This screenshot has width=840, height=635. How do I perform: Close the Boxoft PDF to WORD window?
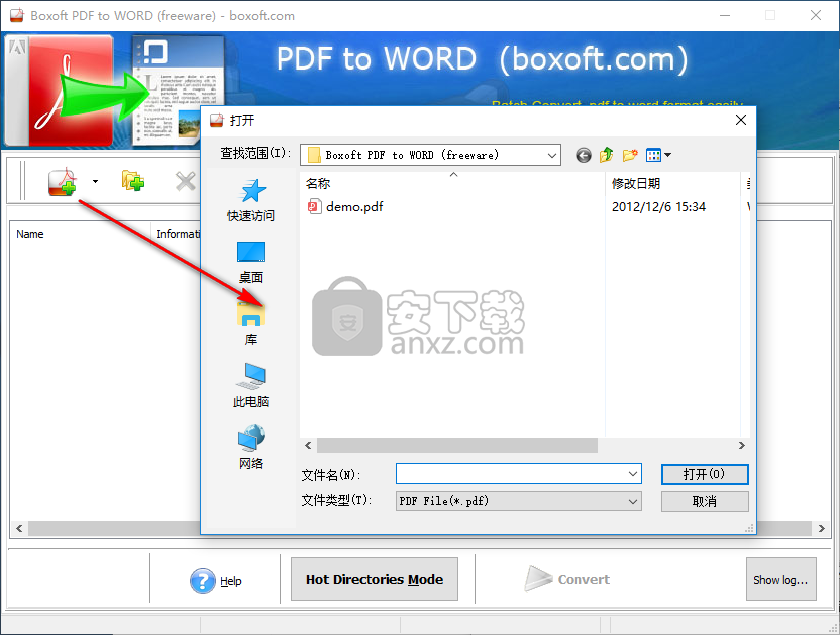[x=816, y=16]
